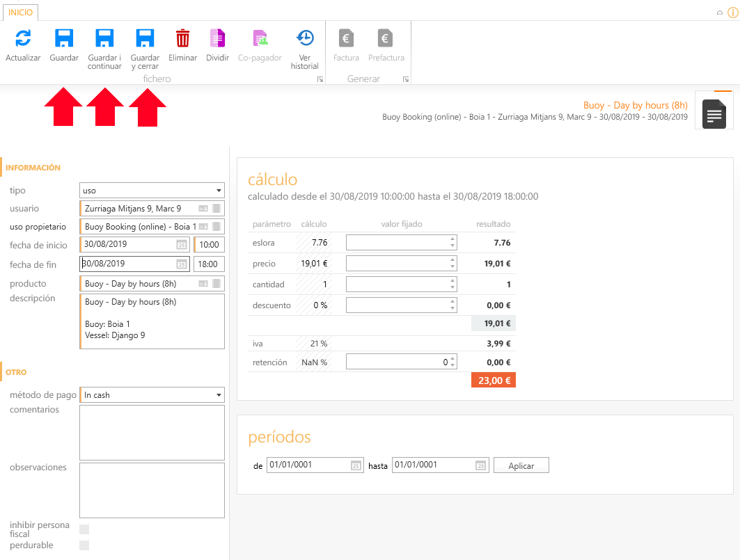Click the NaN % retención value
Viewport: 740px width, 560px height.
(315, 362)
